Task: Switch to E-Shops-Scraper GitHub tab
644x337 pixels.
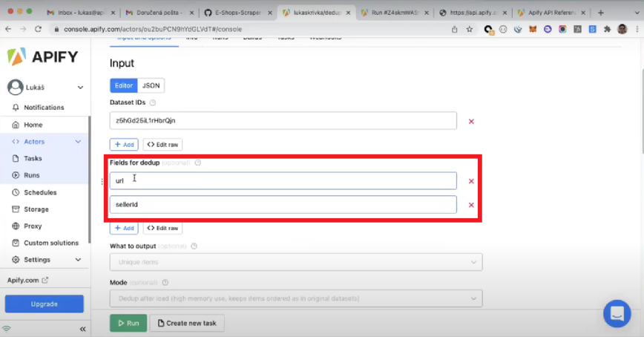Action: click(238, 13)
